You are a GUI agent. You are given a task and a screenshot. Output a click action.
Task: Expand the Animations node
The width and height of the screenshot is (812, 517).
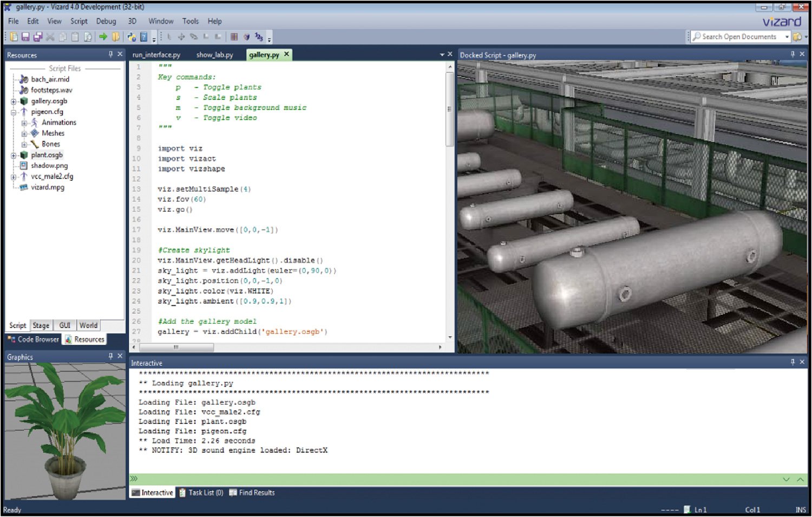click(24, 123)
